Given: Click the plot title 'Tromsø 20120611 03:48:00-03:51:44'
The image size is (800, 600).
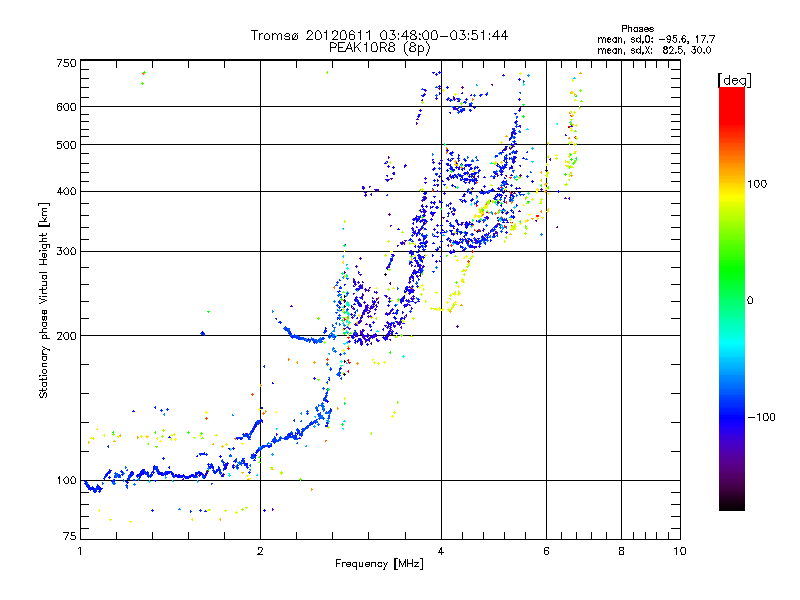Looking at the screenshot, I should tap(379, 35).
